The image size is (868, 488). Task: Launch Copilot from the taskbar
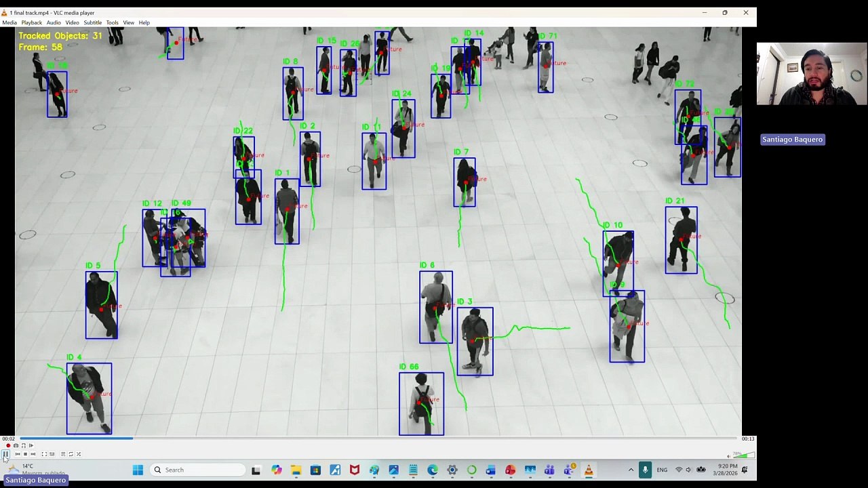pos(277,470)
